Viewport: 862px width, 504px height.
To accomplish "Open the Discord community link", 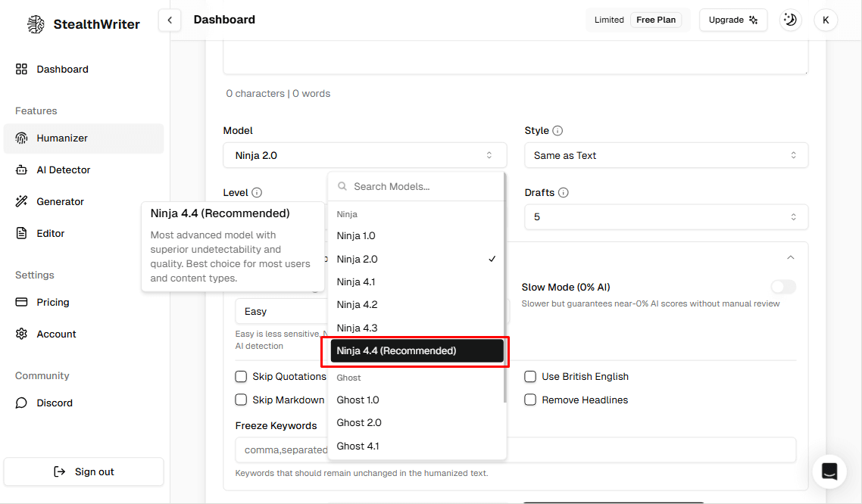I will (83, 403).
